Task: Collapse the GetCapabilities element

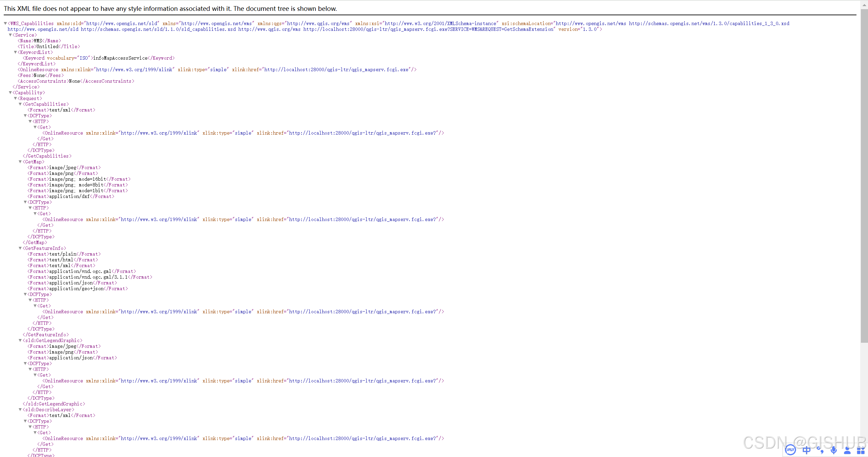Action: click(x=20, y=104)
